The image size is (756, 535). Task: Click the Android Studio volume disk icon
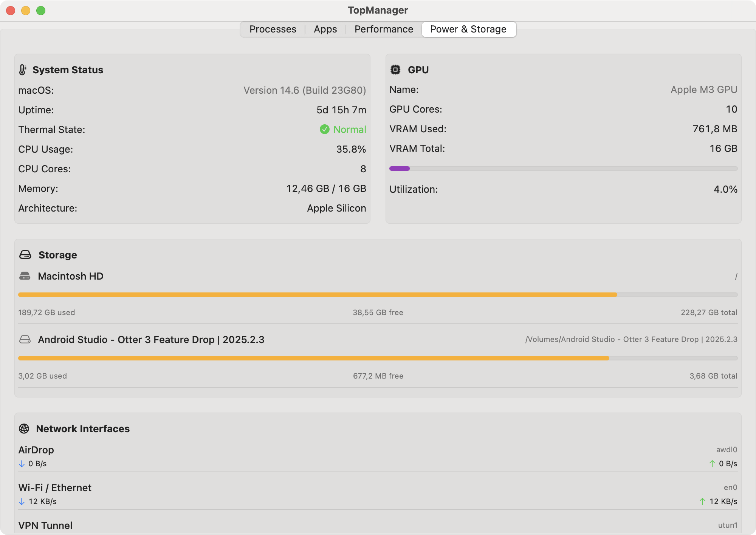point(25,340)
